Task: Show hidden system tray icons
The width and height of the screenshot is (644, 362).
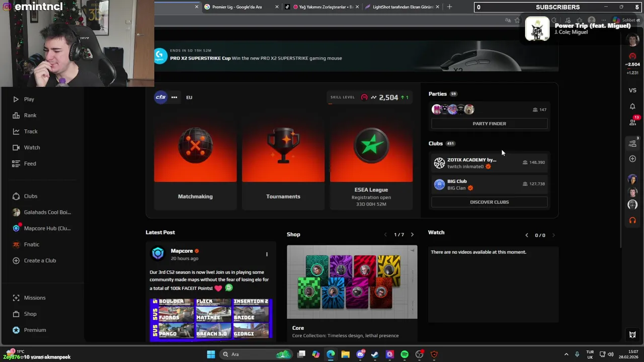Action: tap(566, 354)
